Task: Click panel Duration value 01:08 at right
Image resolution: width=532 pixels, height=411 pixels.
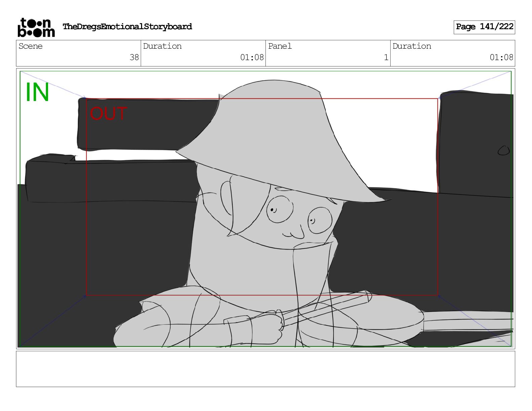Action: (501, 57)
